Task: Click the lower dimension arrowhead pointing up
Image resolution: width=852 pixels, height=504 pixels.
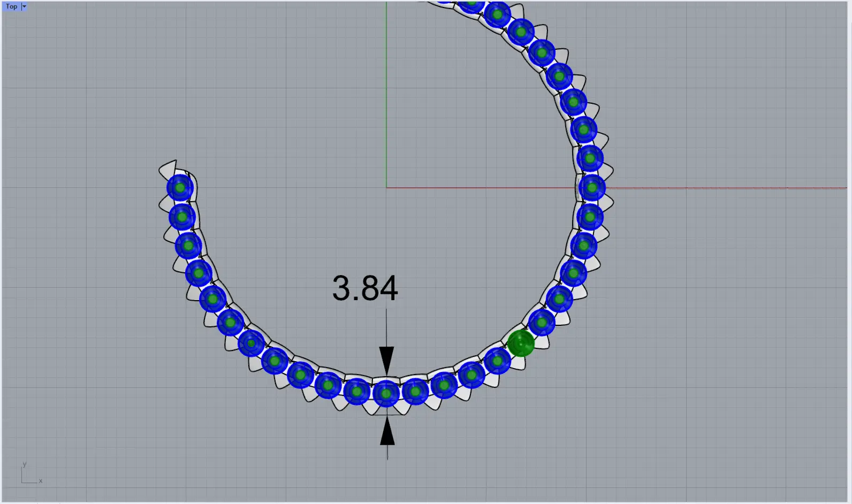Action: point(387,432)
